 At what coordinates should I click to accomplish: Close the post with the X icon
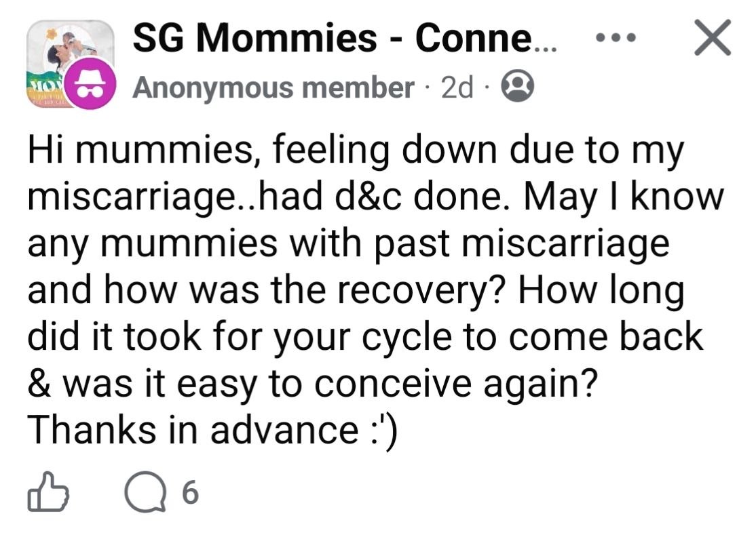712,37
